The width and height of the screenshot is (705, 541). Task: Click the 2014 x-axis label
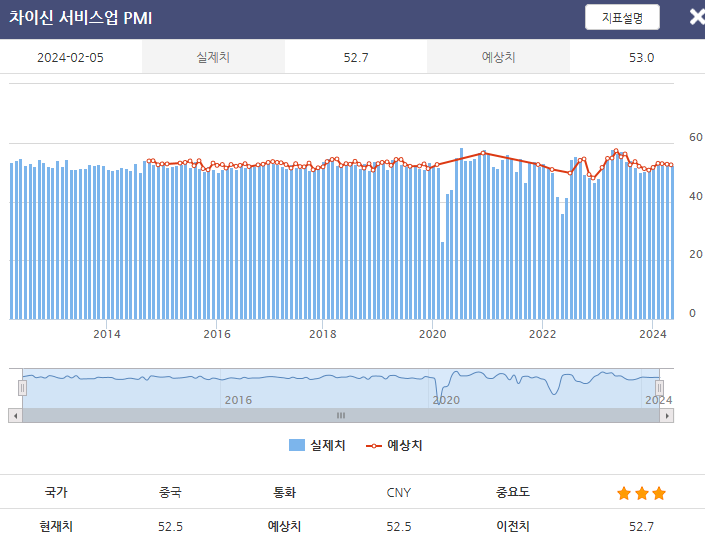[x=107, y=334]
